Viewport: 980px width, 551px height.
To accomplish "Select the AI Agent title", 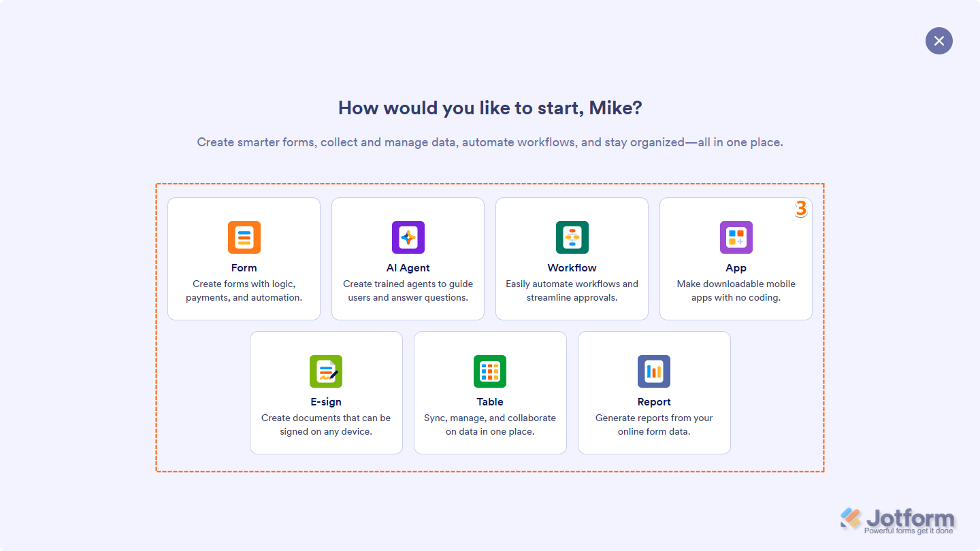I will 408,268.
